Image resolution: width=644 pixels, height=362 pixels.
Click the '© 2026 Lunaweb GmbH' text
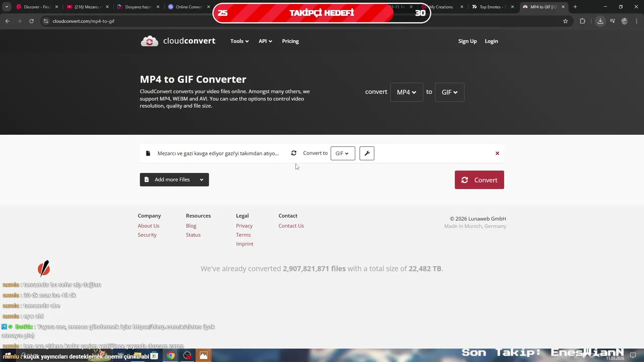(x=478, y=219)
